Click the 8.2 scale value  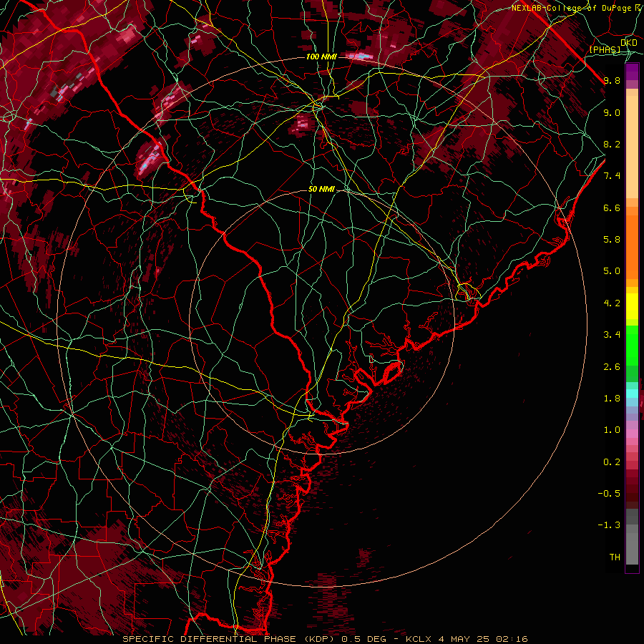click(x=612, y=145)
